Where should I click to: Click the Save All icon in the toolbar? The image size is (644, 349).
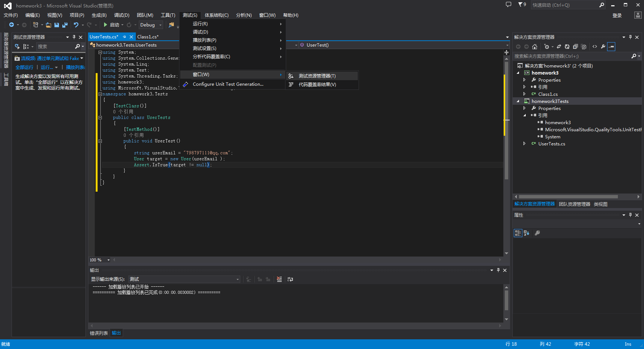tap(65, 25)
